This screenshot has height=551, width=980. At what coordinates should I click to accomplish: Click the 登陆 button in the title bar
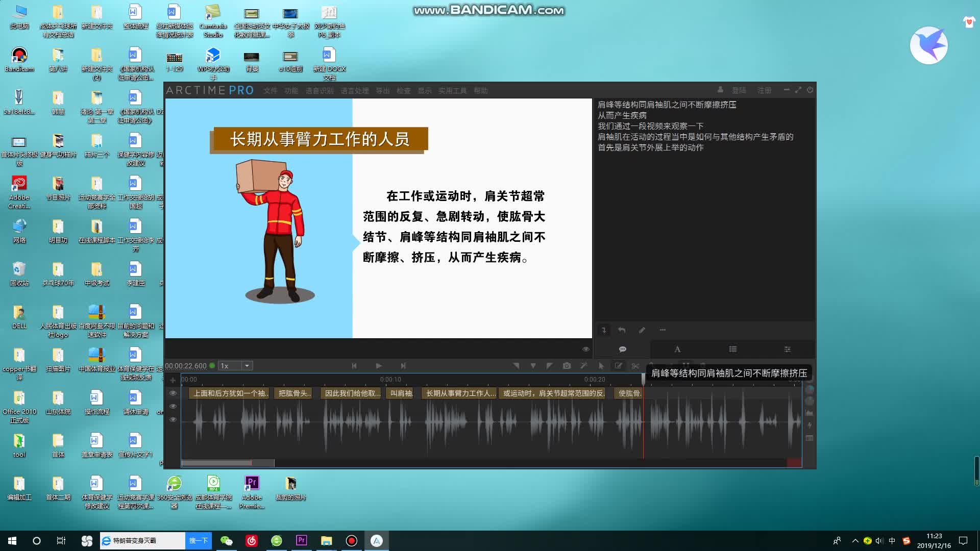pos(739,90)
